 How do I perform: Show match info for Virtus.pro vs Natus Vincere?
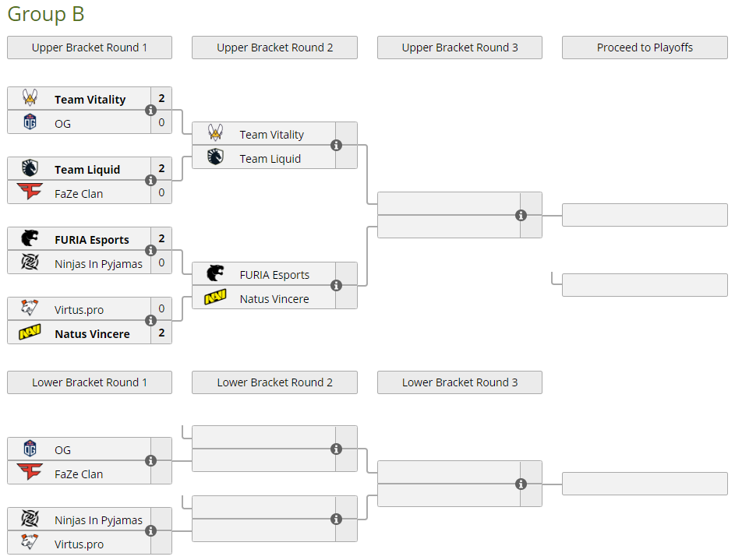pyautogui.click(x=151, y=321)
